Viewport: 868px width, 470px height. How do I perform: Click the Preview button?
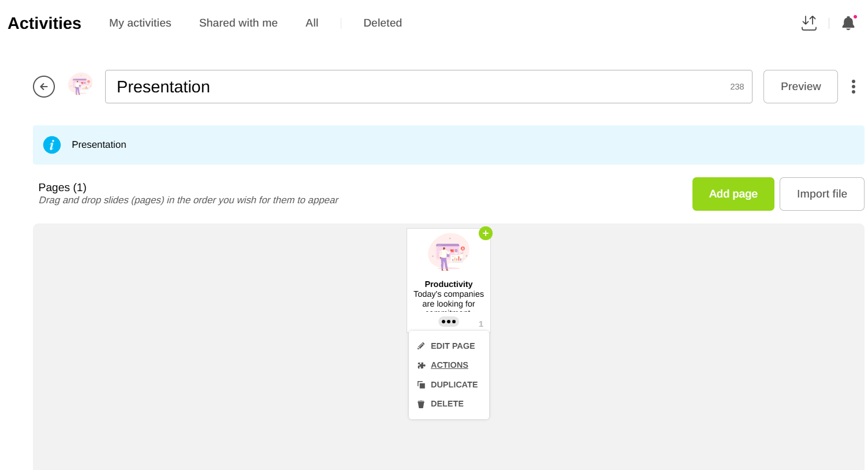coord(800,87)
